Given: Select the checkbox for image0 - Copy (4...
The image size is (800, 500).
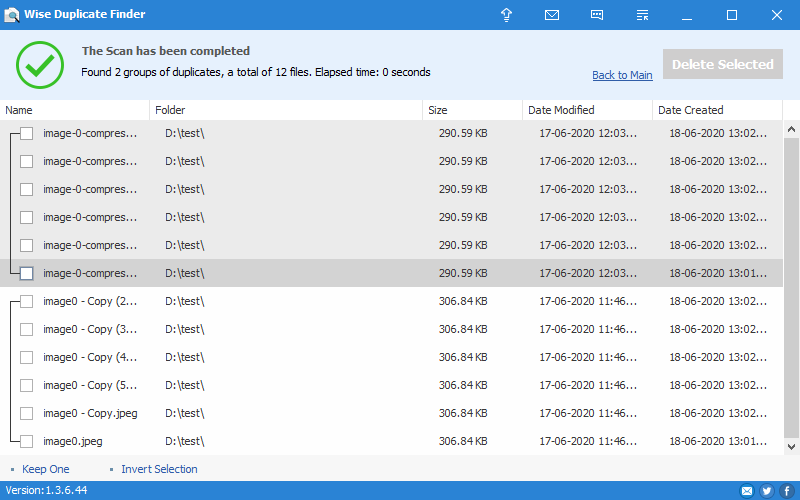Looking at the screenshot, I should coord(27,358).
